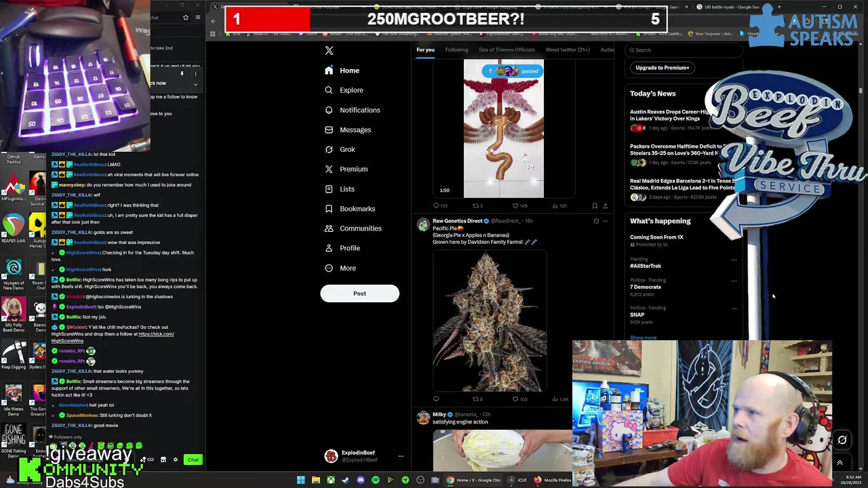This screenshot has width=868, height=488.
Task: Open Spotify from the taskbar
Action: pos(375,481)
